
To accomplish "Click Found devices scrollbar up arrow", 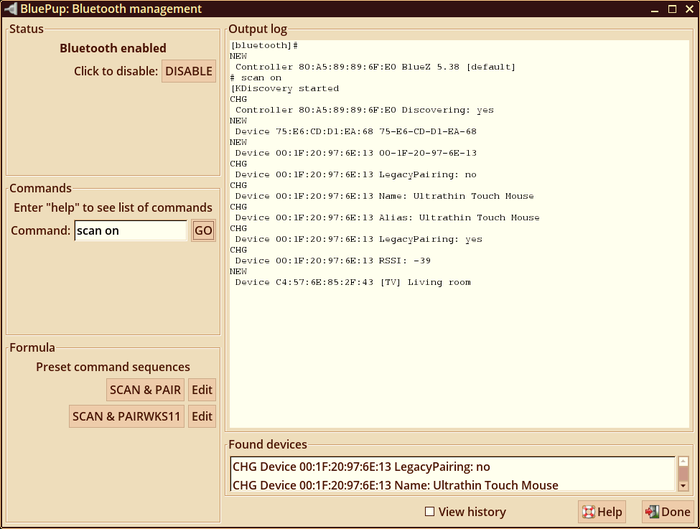I will point(683,461).
